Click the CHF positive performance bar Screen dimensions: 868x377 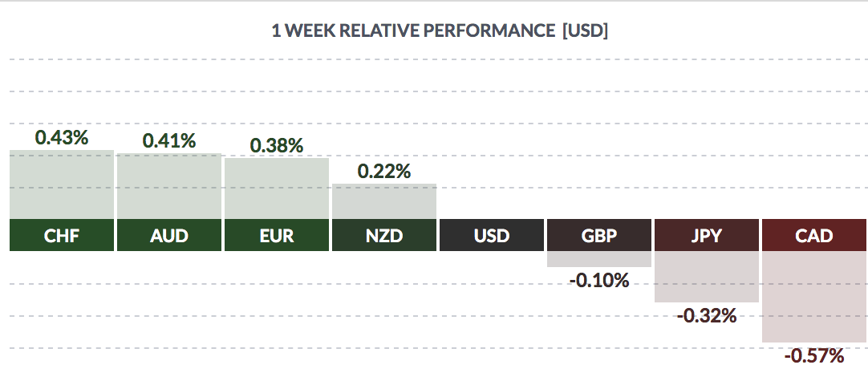[62, 184]
